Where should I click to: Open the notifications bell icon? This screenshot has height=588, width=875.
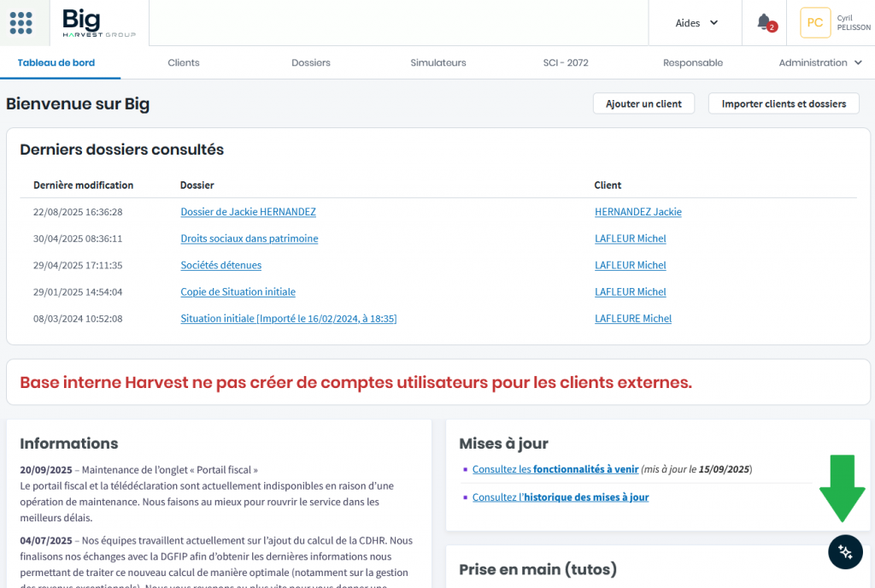(x=764, y=22)
